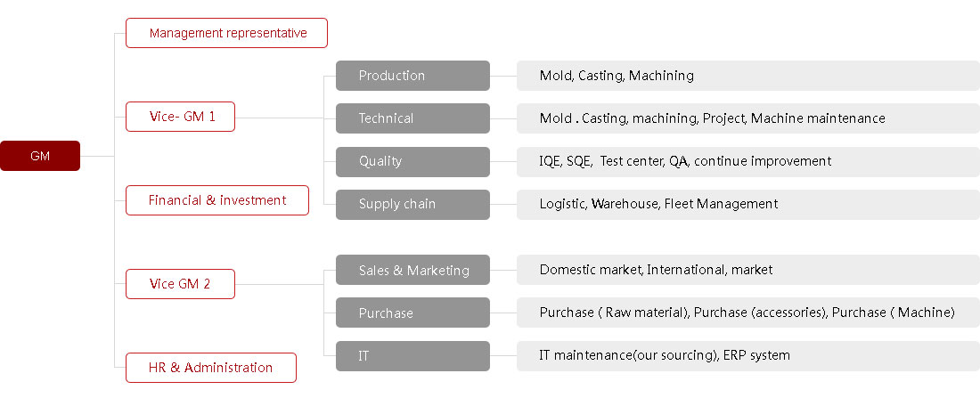Open the HR & Administration box
Image resolution: width=980 pixels, height=406 pixels.
point(210,368)
